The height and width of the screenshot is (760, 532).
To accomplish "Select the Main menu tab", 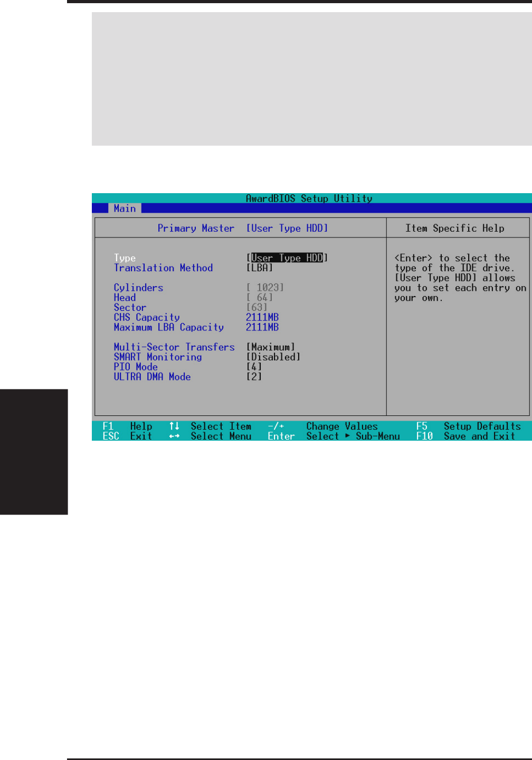I will pos(125,208).
